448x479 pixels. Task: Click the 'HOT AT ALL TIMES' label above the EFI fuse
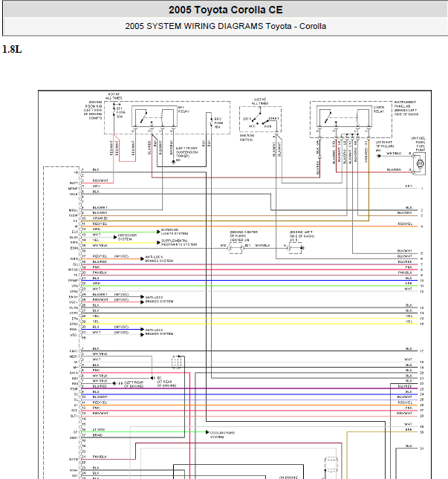coord(114,97)
